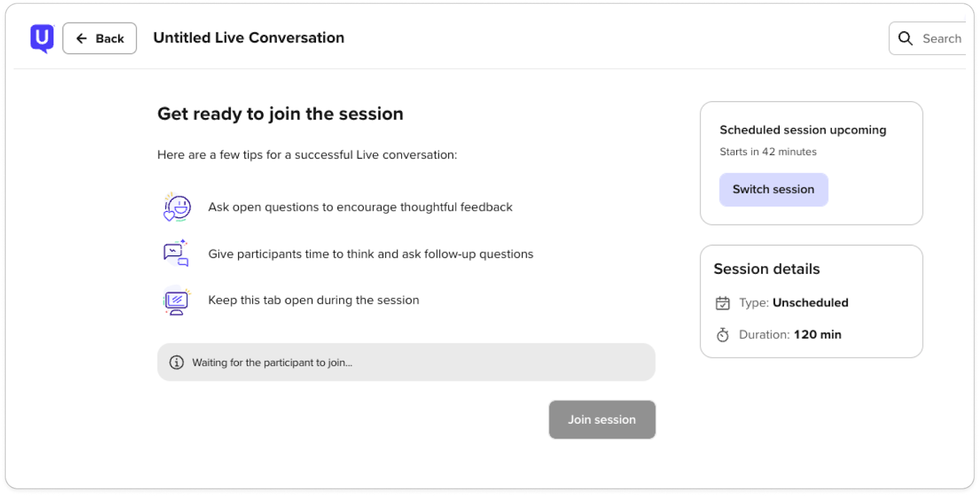
Task: Click the chat bubbles tip icon
Action: pyautogui.click(x=176, y=254)
